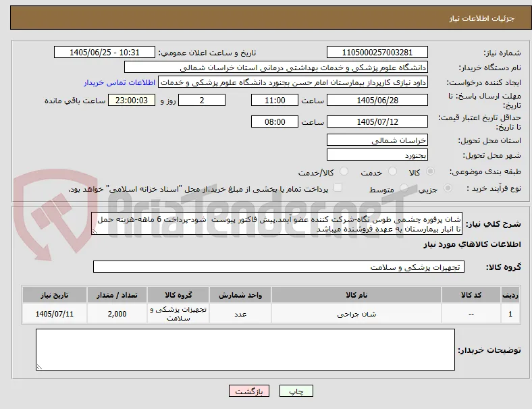Click the row number cell 1
This screenshot has width=532, height=409.
[510, 314]
